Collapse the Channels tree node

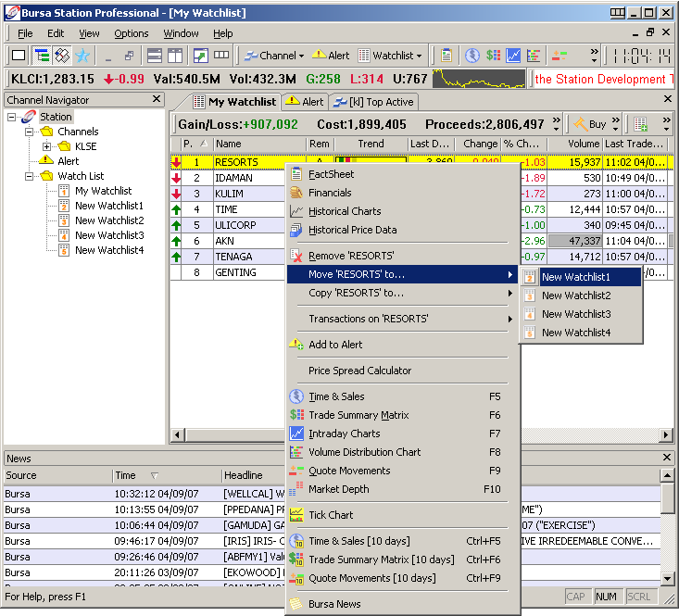pyautogui.click(x=29, y=132)
